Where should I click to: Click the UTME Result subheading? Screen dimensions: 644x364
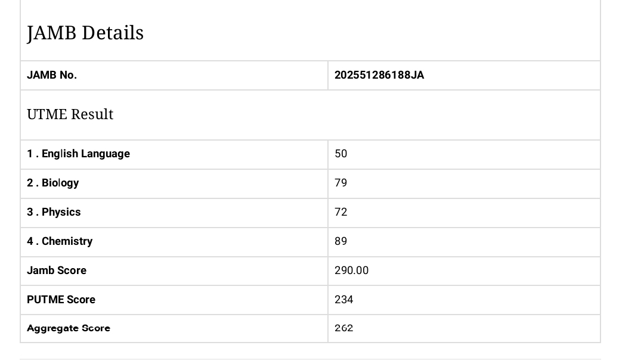tap(70, 114)
